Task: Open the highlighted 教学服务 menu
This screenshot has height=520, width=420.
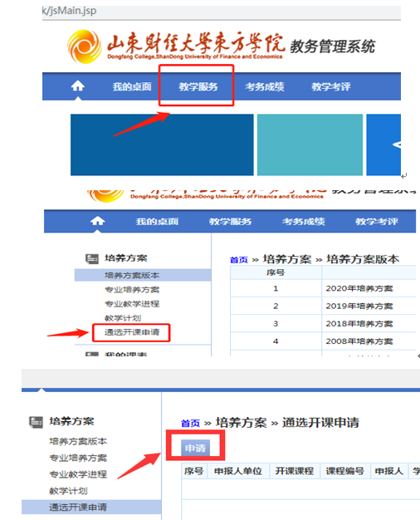Action: [198, 86]
